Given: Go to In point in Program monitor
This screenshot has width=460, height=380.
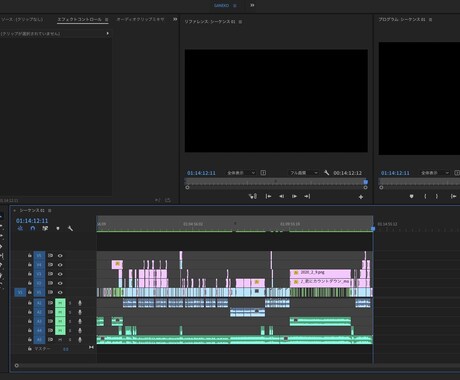Looking at the screenshot, I should tap(453, 196).
